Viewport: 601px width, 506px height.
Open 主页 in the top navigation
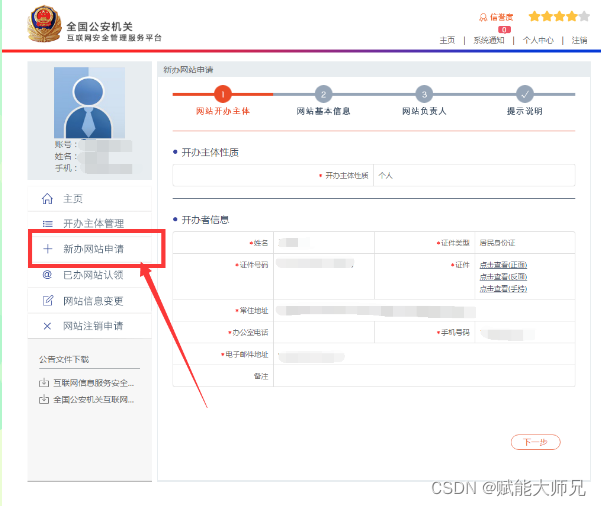(x=447, y=40)
